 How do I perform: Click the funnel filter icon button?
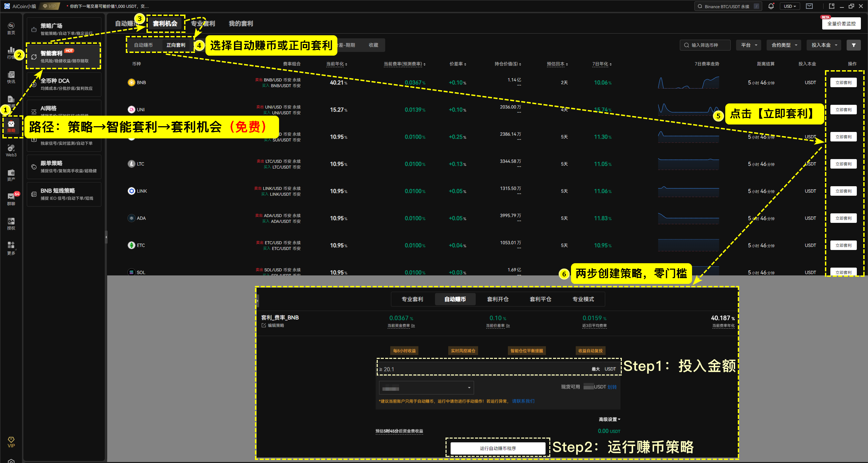pos(853,45)
